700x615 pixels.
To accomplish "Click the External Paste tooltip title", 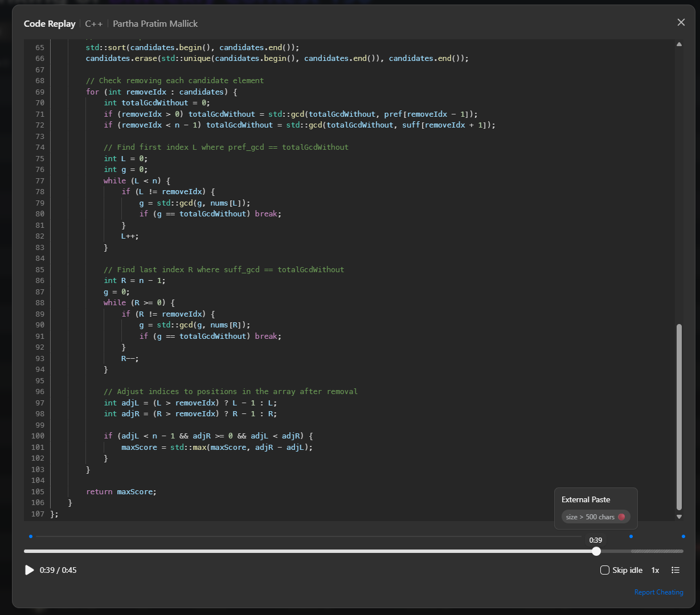I will click(x=586, y=499).
